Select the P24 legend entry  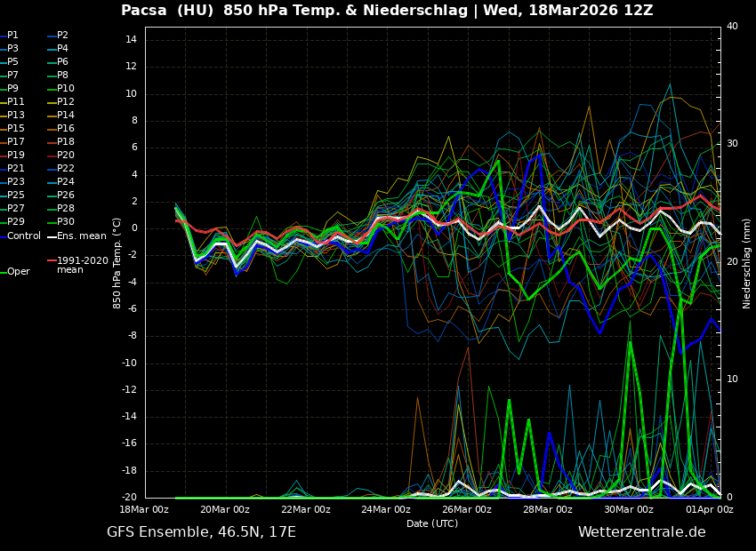click(x=65, y=182)
